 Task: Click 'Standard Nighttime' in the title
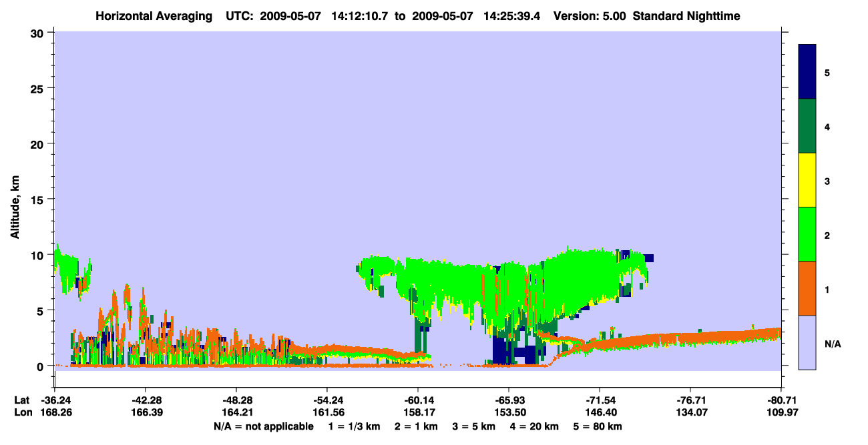tap(685, 15)
